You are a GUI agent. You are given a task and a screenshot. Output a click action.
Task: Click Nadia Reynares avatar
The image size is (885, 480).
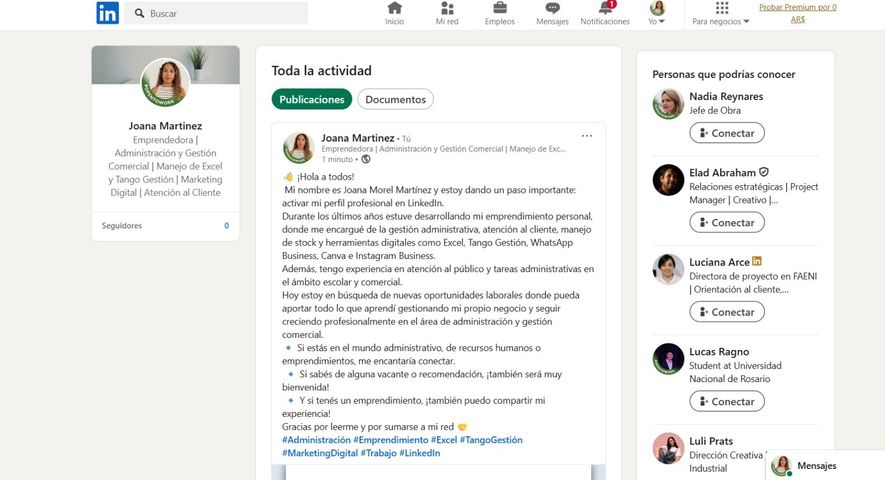point(668,104)
